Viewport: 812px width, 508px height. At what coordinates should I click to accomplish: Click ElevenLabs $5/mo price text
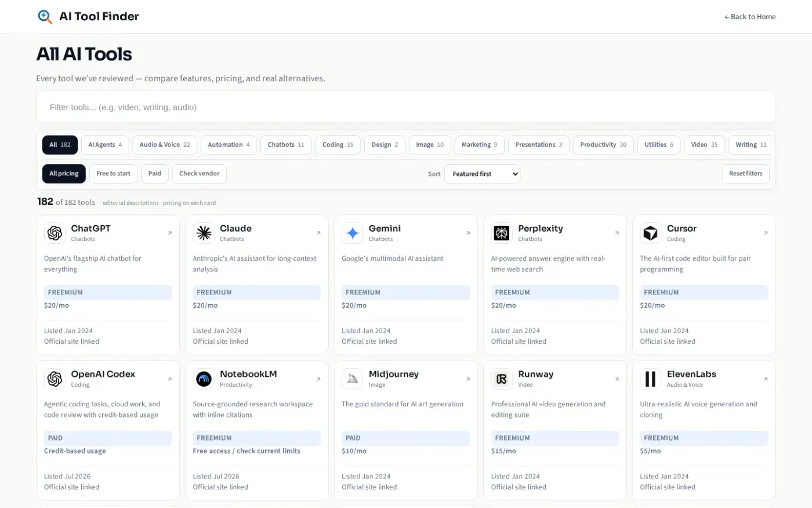[650, 451]
